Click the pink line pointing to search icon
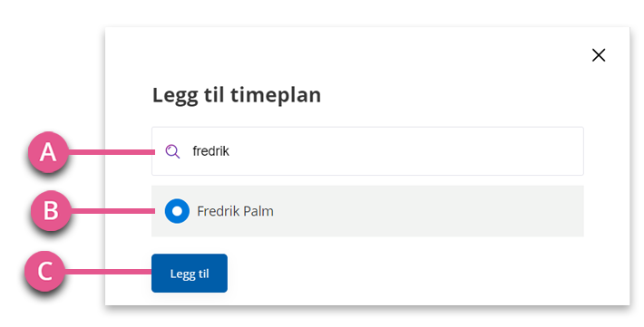 112,152
